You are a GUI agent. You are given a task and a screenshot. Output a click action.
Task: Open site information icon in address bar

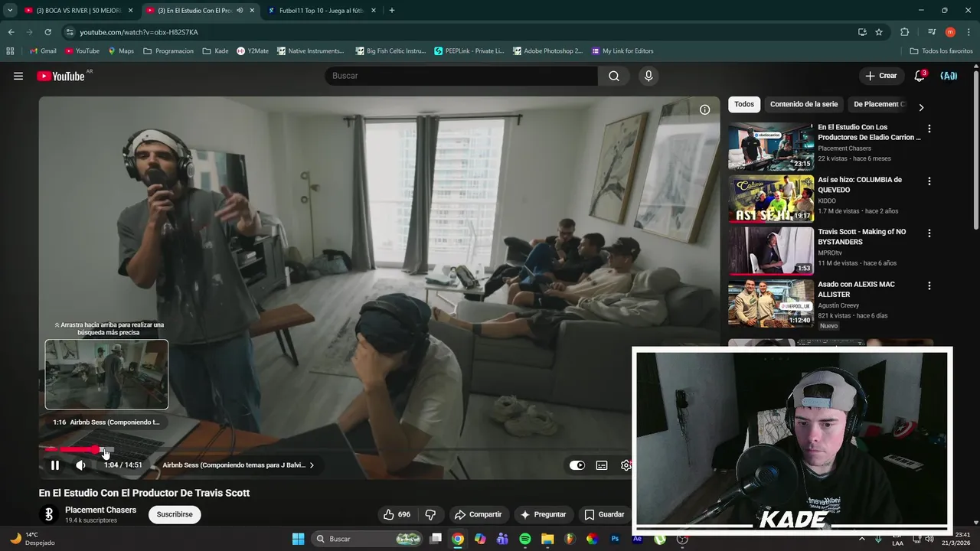click(x=70, y=32)
